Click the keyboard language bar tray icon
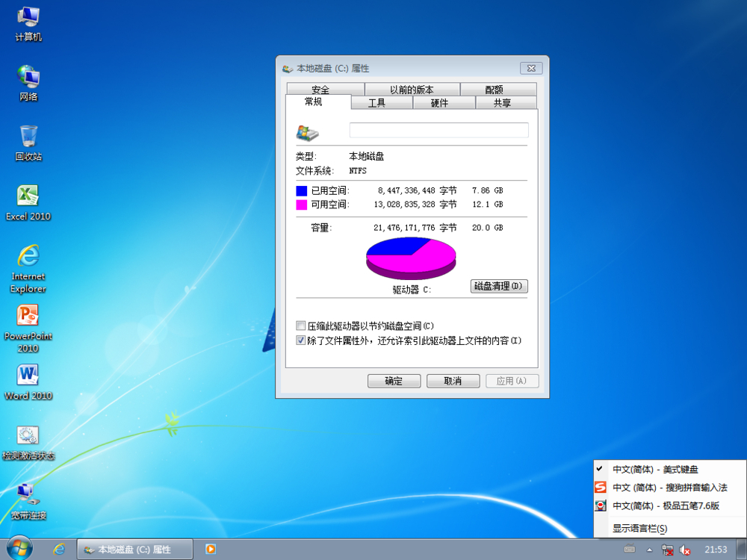 pos(629,549)
